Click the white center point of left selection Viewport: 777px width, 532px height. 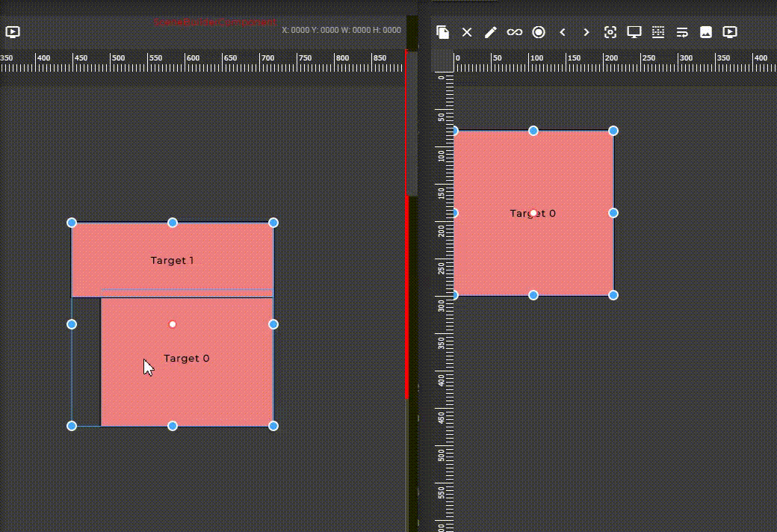point(173,324)
